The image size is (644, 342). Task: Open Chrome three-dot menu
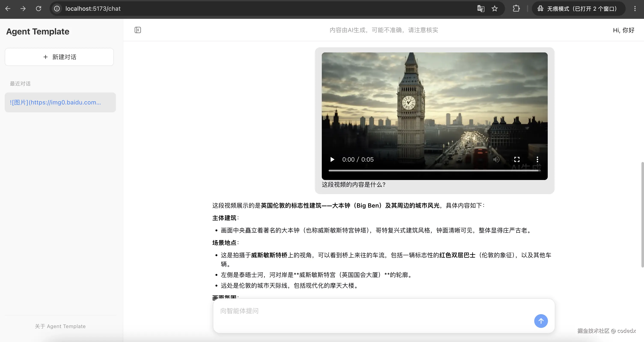[x=635, y=9]
